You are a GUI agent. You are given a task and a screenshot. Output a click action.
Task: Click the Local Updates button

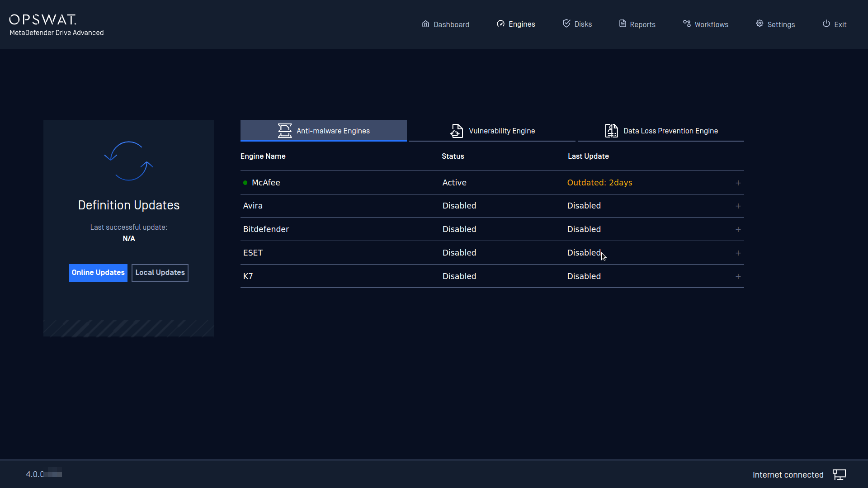[160, 273]
